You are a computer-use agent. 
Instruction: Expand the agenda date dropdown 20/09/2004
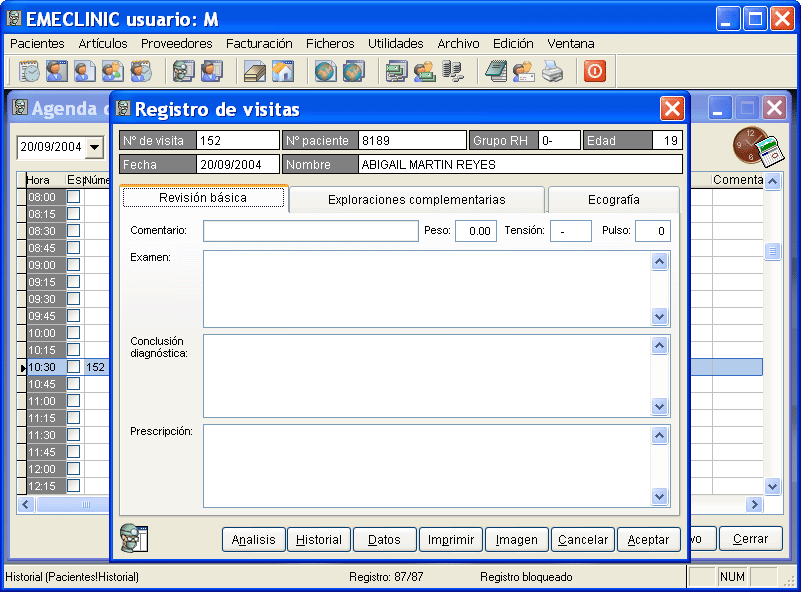click(x=95, y=147)
